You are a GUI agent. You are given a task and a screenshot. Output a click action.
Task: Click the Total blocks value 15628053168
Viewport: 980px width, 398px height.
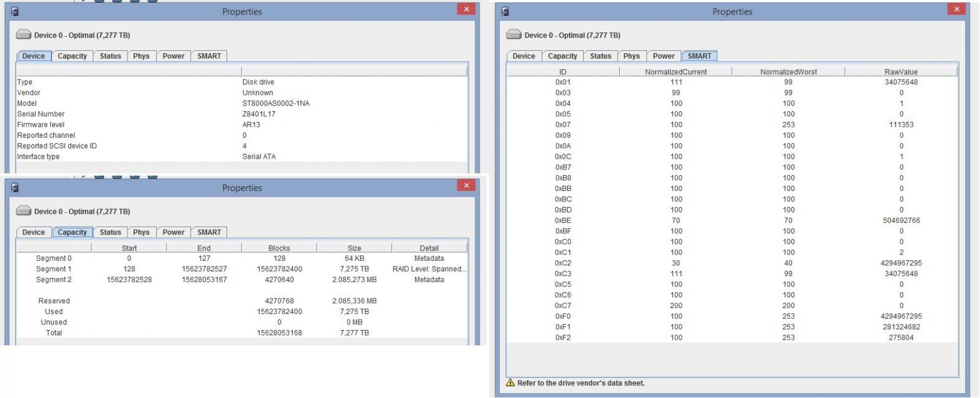click(x=279, y=333)
